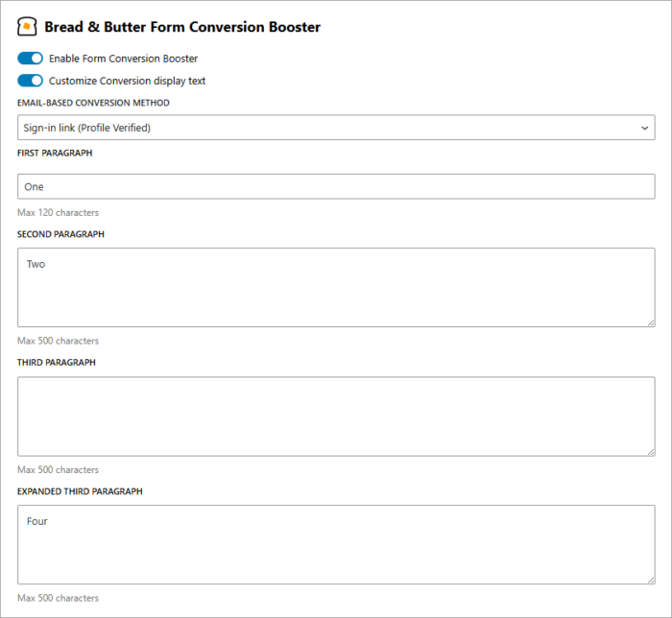Click into the Second Paragraph text area

coord(336,287)
